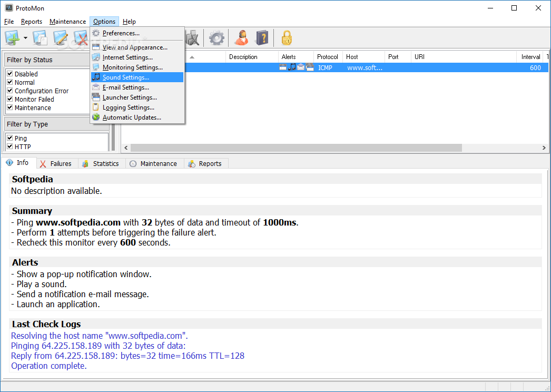Switch to the Failures tab

click(x=57, y=163)
